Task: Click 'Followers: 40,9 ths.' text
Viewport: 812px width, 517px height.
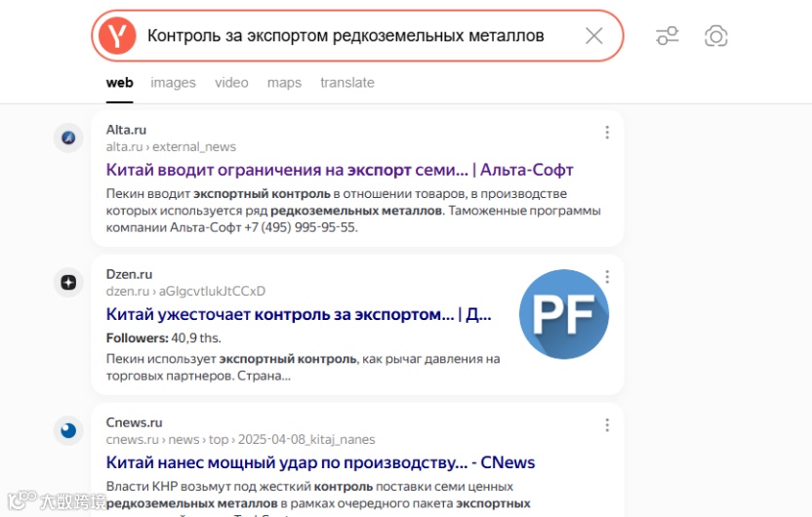Action: [x=164, y=338]
